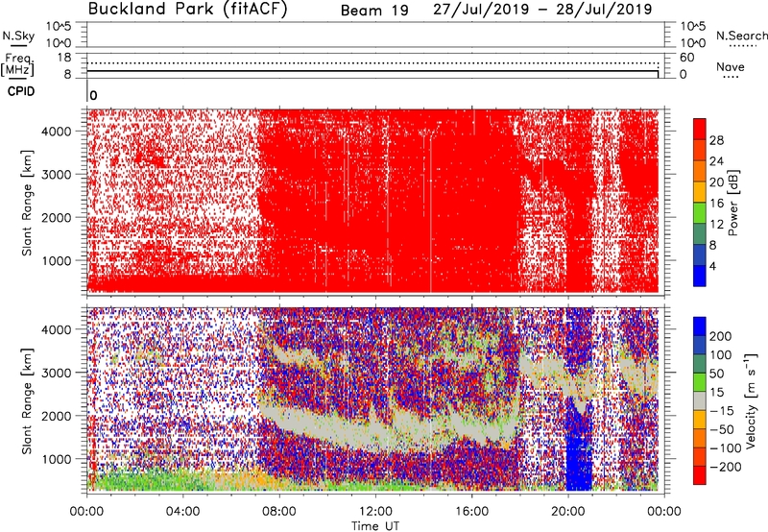Click the frequency tick '18'
This screenshot has width=768, height=532.
tap(64, 58)
